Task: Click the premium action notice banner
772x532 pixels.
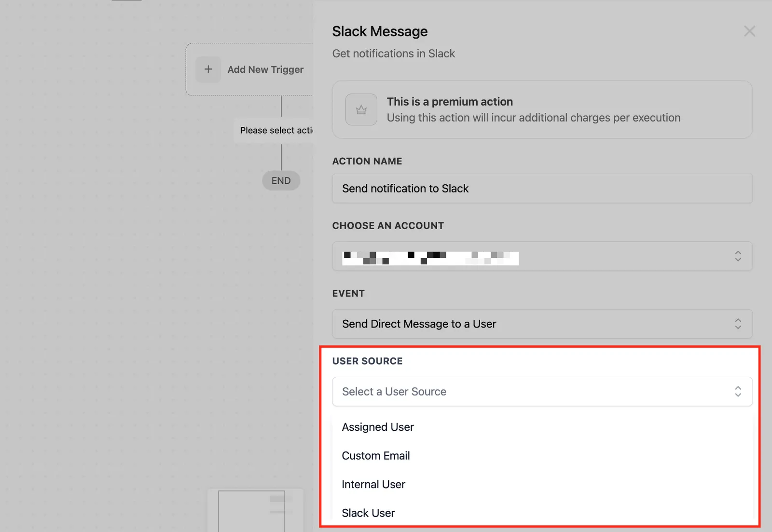Action: coord(542,109)
